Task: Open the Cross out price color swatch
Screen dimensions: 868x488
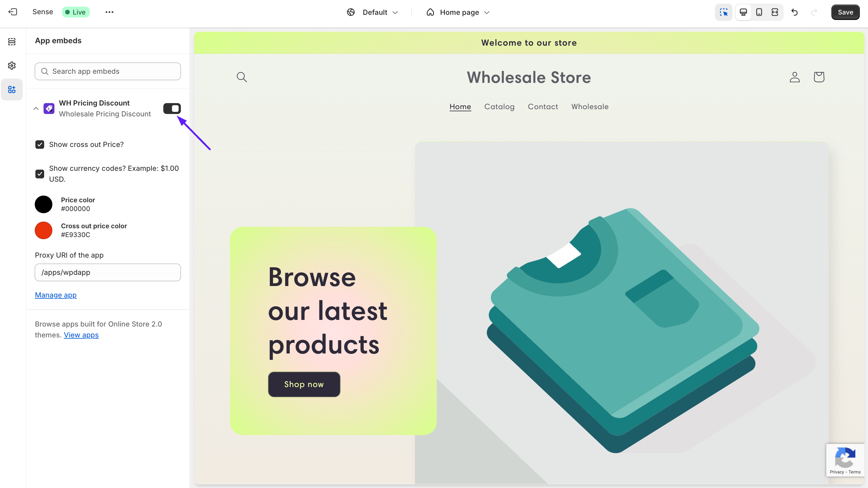Action: tap(44, 230)
